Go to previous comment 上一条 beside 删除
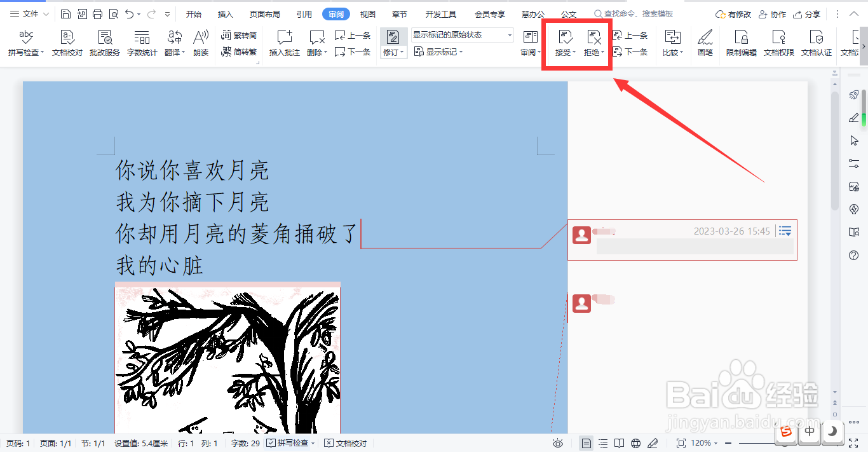868x452 pixels. 353,36
